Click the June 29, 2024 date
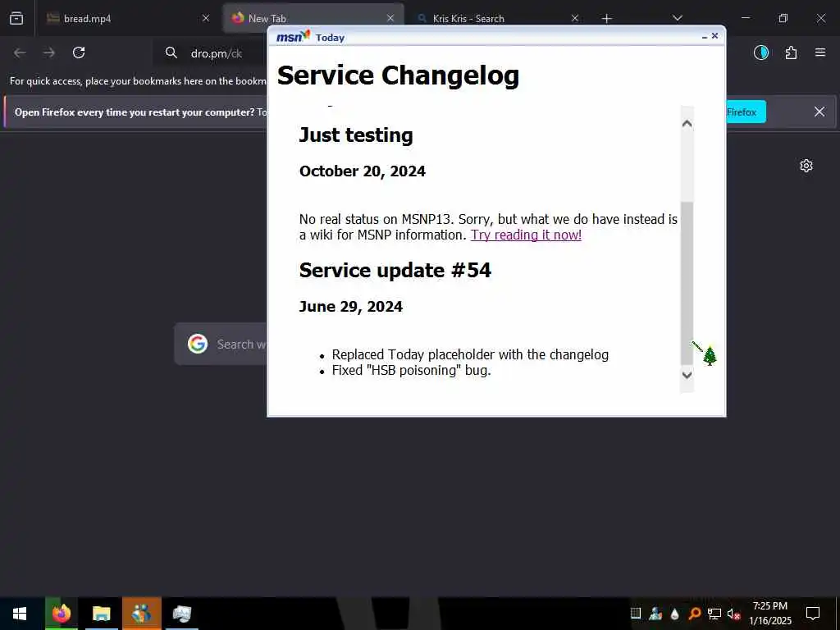The width and height of the screenshot is (840, 630). (x=351, y=307)
